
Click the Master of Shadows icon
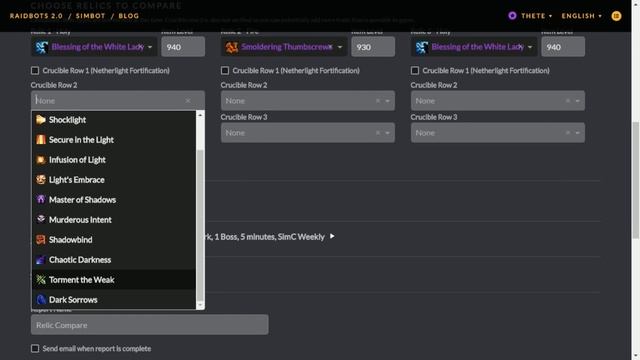coord(41,200)
